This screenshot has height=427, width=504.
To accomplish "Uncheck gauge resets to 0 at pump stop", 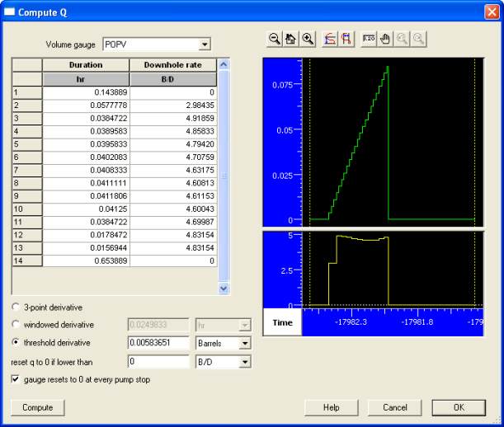I will [16, 379].
